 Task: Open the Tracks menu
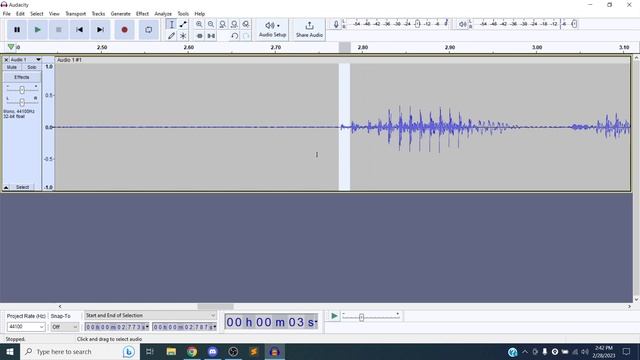(x=98, y=14)
